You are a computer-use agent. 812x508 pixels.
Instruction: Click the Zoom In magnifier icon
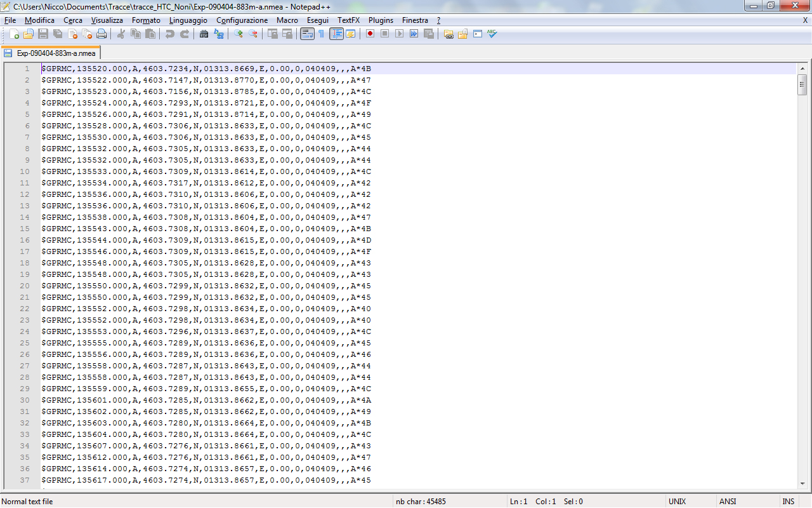[x=238, y=34]
